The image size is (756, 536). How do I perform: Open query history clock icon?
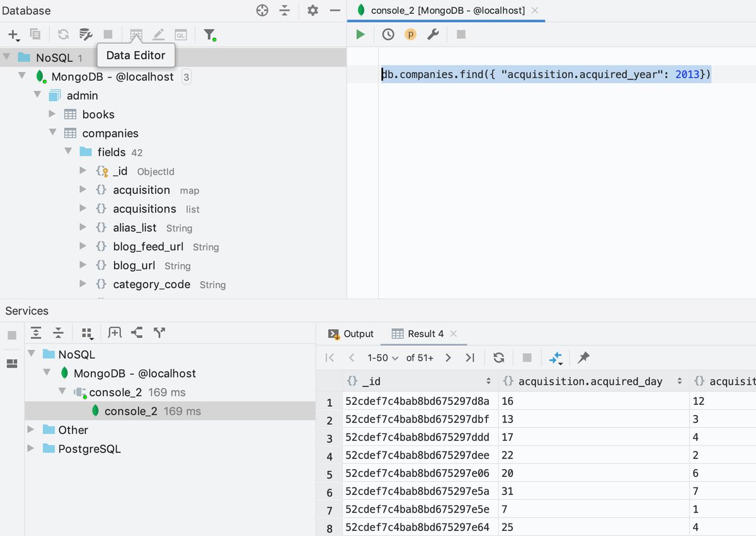[388, 34]
